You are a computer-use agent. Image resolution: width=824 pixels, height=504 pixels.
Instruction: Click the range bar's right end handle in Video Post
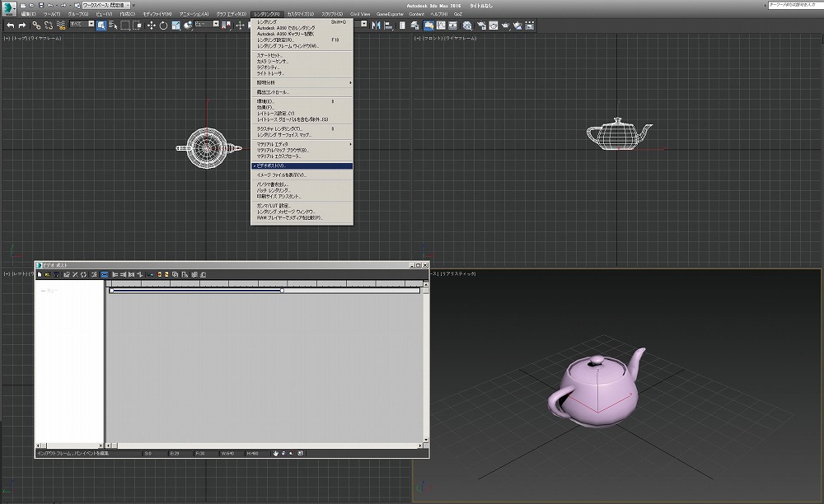coord(282,291)
